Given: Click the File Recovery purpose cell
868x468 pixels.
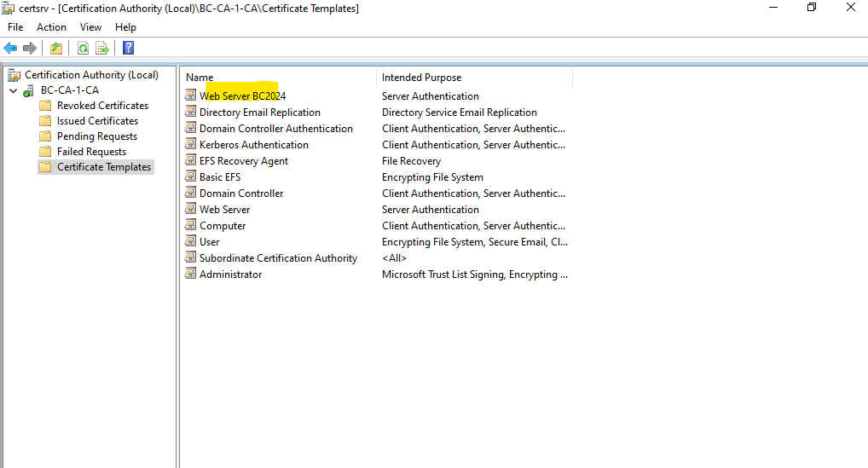Looking at the screenshot, I should pyautogui.click(x=411, y=161).
